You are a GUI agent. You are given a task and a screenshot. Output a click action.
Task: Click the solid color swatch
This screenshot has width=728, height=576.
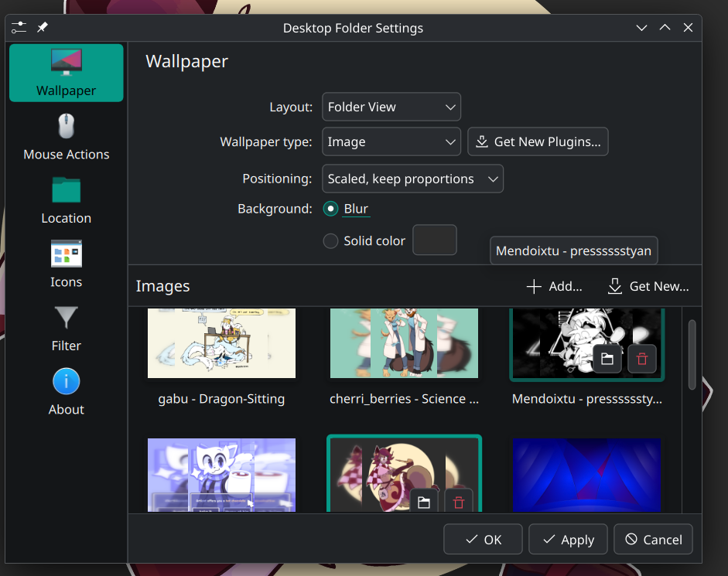(x=434, y=240)
